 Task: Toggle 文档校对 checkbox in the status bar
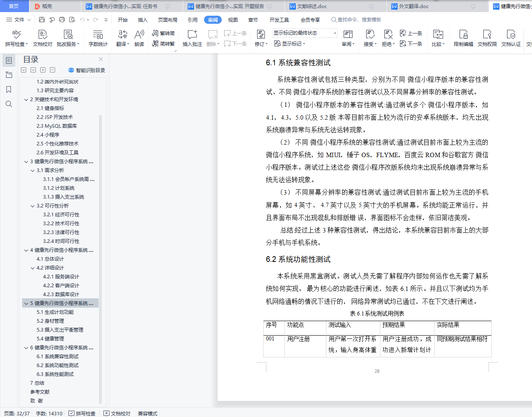point(117,413)
